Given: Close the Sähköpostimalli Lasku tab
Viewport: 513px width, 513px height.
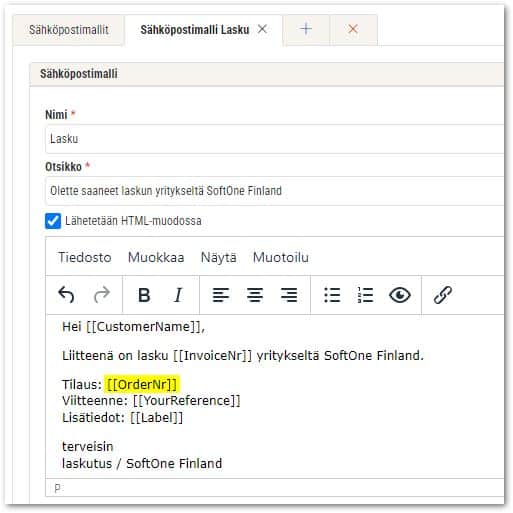Looking at the screenshot, I should click(x=262, y=29).
